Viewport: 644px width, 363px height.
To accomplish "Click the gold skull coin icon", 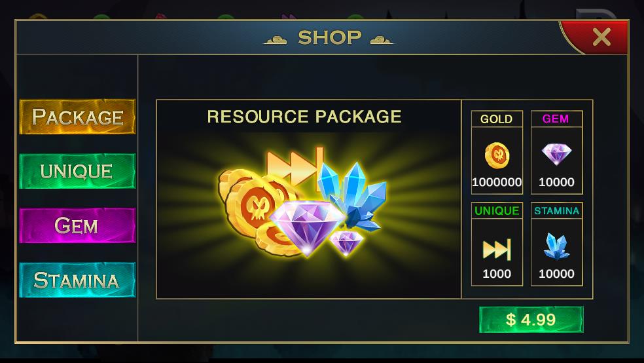I will (x=497, y=155).
